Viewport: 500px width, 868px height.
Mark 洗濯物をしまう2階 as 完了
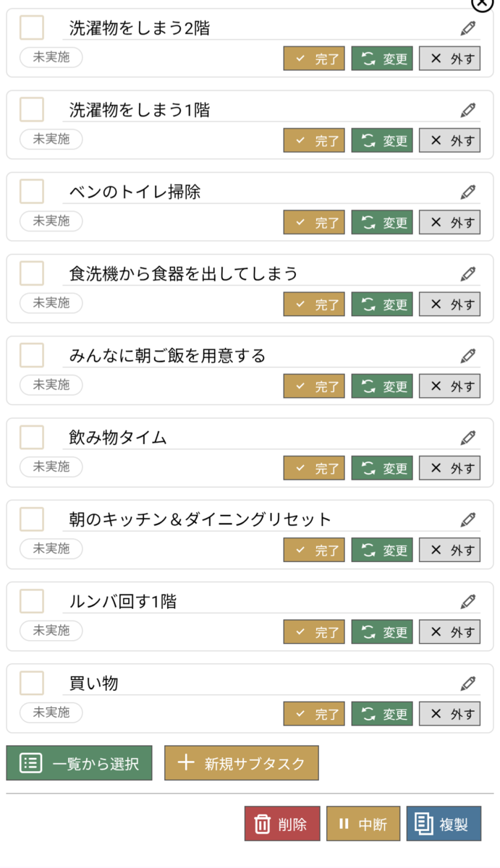[314, 59]
